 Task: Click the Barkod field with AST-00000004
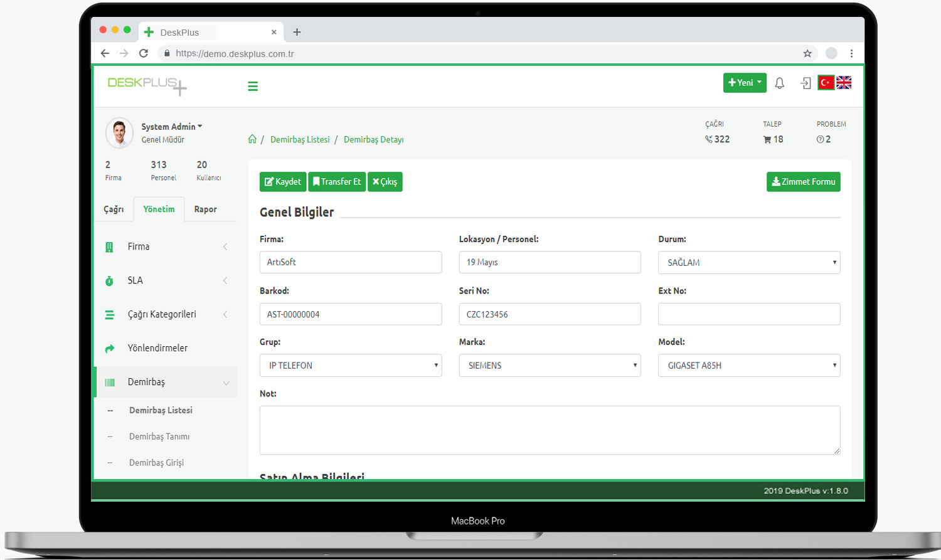(351, 314)
